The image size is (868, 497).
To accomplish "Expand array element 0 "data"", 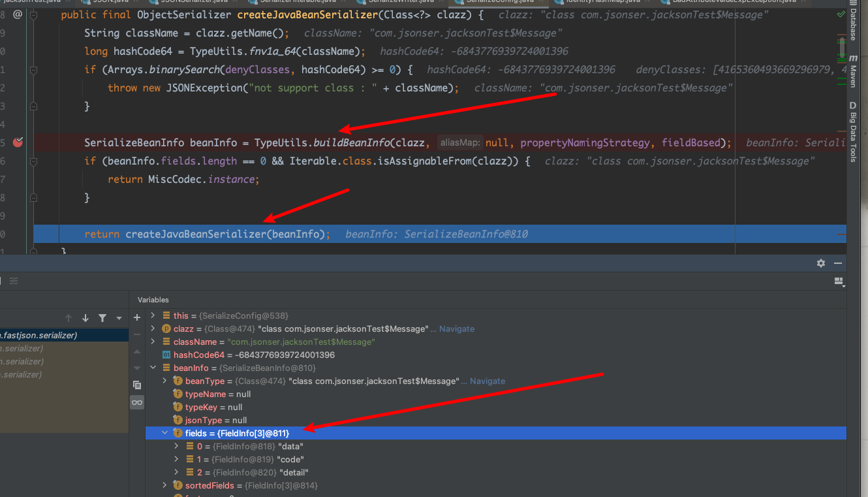I will [177, 446].
